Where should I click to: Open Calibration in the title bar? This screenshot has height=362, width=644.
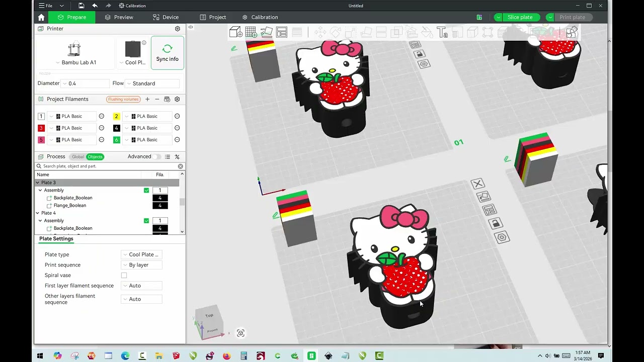(x=132, y=6)
